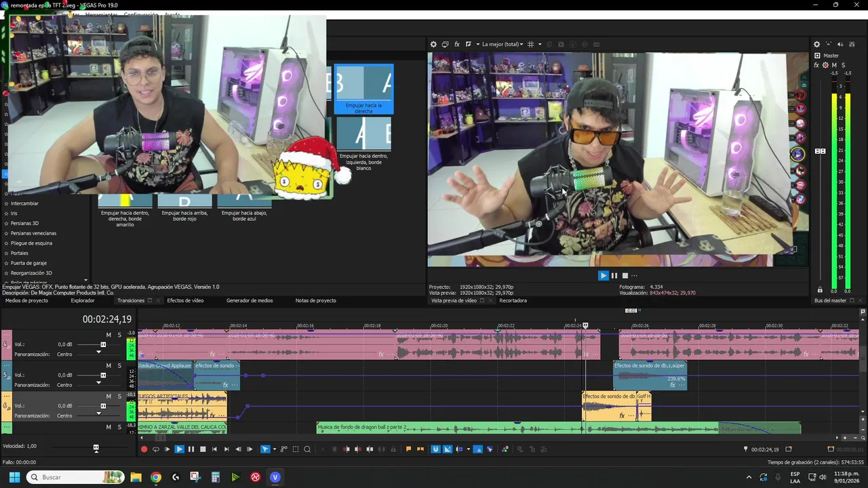Toggle automatic crossfades

(447, 449)
